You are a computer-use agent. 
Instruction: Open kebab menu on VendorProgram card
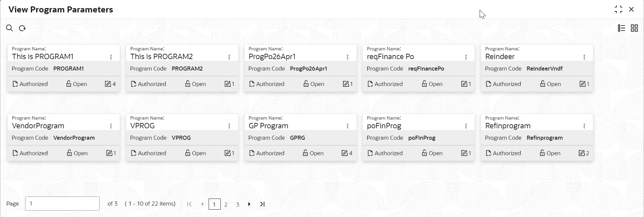pos(111,126)
